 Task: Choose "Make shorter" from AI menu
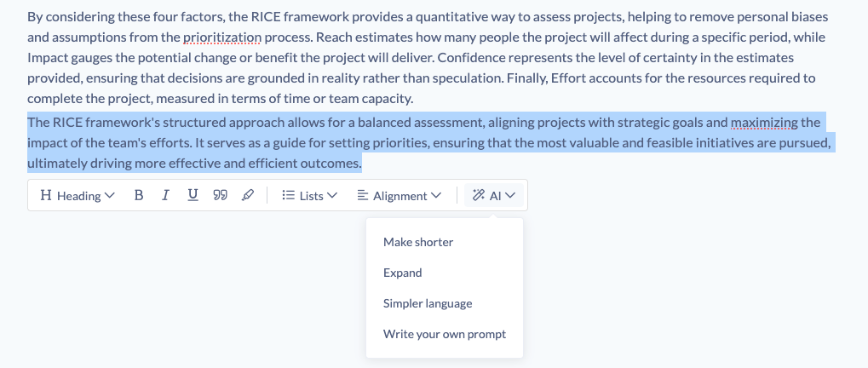pyautogui.click(x=418, y=242)
